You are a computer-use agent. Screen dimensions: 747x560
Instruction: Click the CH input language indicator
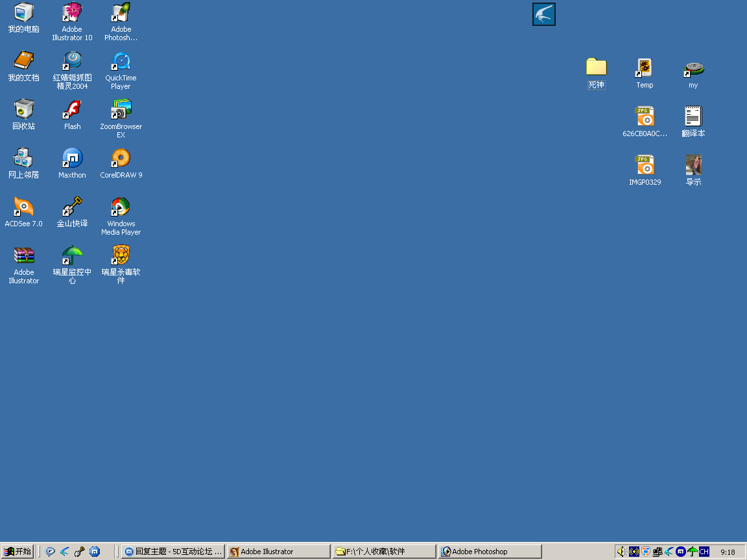point(704,552)
